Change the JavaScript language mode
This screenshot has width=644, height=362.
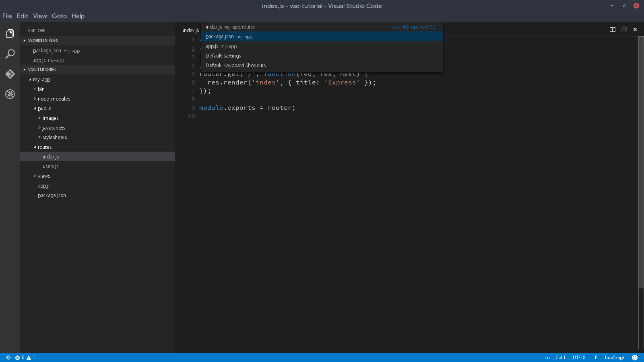coord(614,358)
